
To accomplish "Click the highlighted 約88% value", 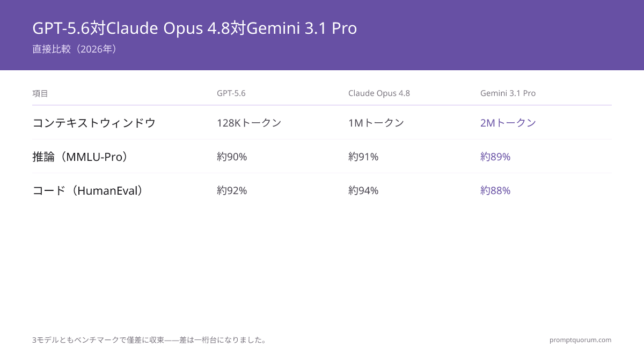I will 495,190.
